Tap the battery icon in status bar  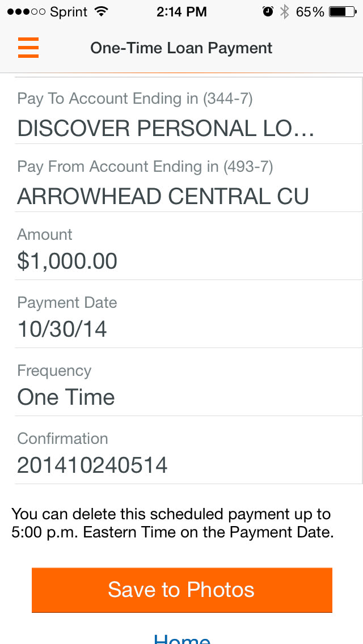[x=341, y=11]
